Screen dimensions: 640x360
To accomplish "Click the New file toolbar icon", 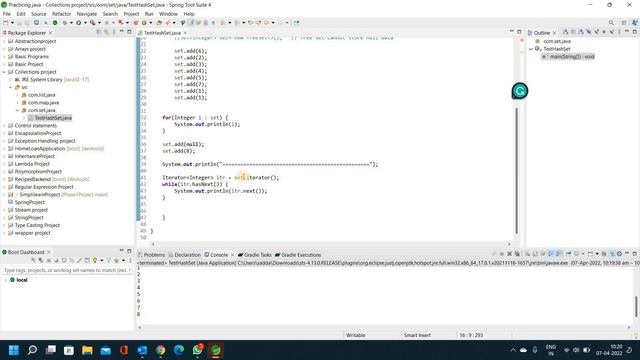I will point(6,22).
